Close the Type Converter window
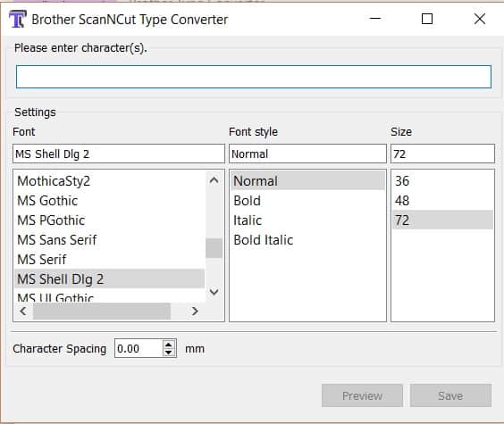 [480, 19]
